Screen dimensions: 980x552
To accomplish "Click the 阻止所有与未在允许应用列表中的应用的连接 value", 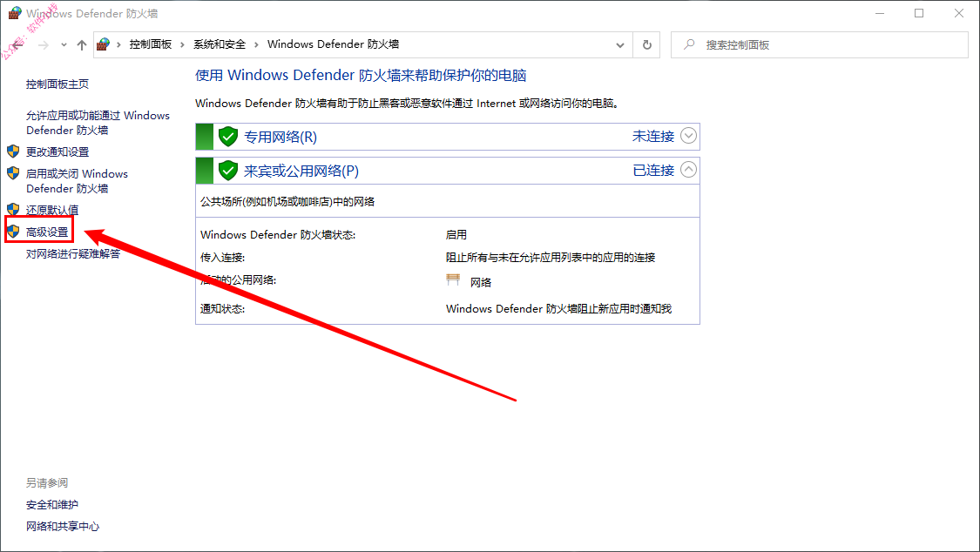I will [551, 257].
